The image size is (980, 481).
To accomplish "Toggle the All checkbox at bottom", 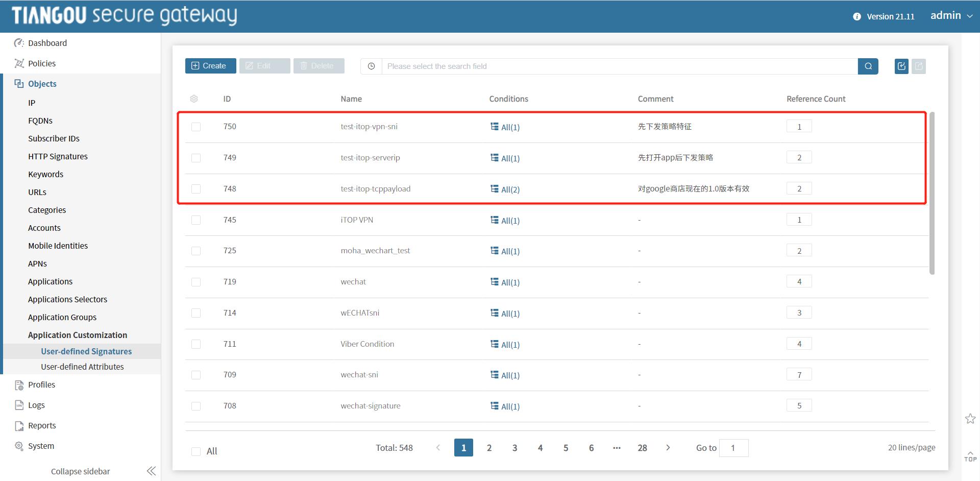I will 196,451.
